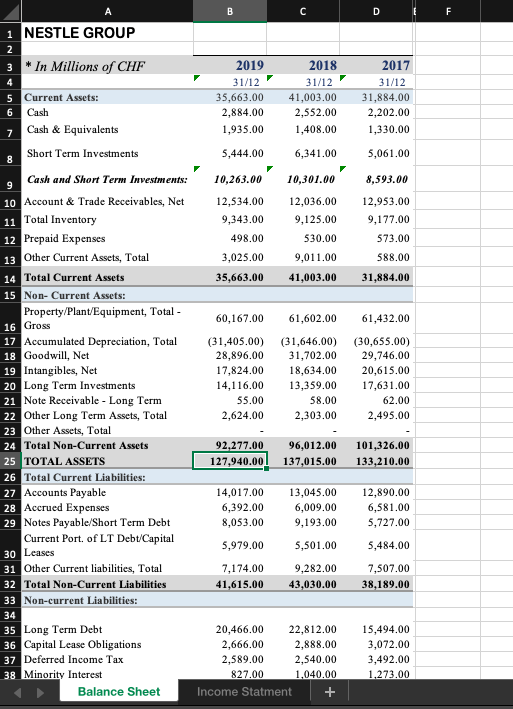Click Note Receivable - Long Term label
Image resolution: width=513 pixels, height=709 pixels.
click(x=92, y=400)
